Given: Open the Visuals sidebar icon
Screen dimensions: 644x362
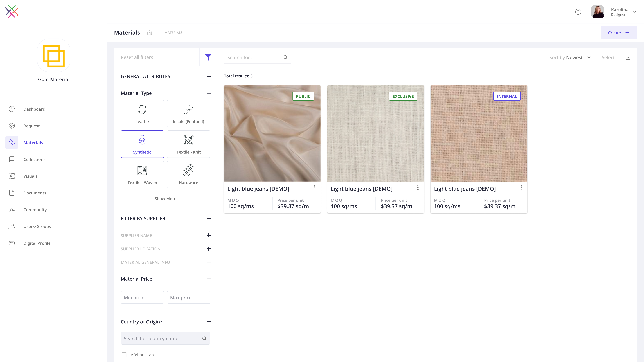Looking at the screenshot, I should point(12,176).
